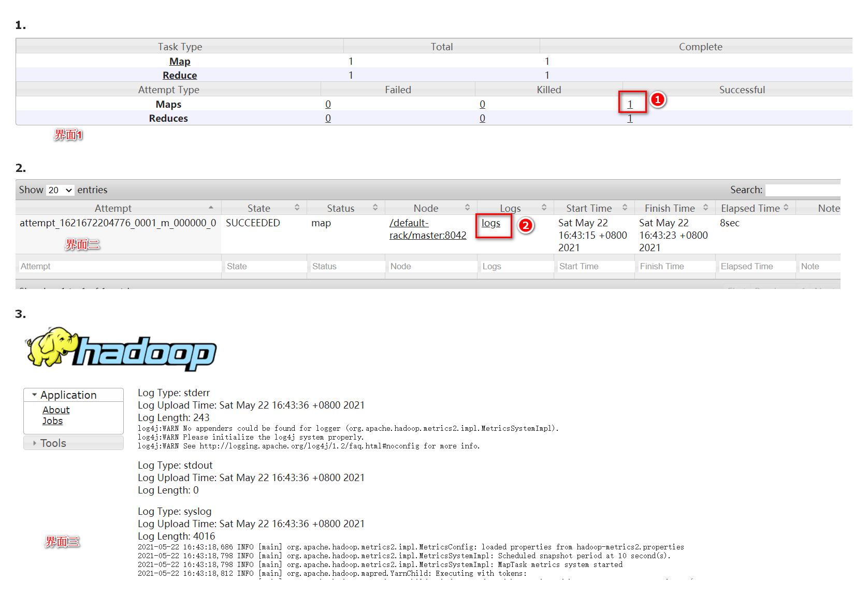Sort by Logs column sort icon
The width and height of the screenshot is (868, 595).
pos(544,208)
